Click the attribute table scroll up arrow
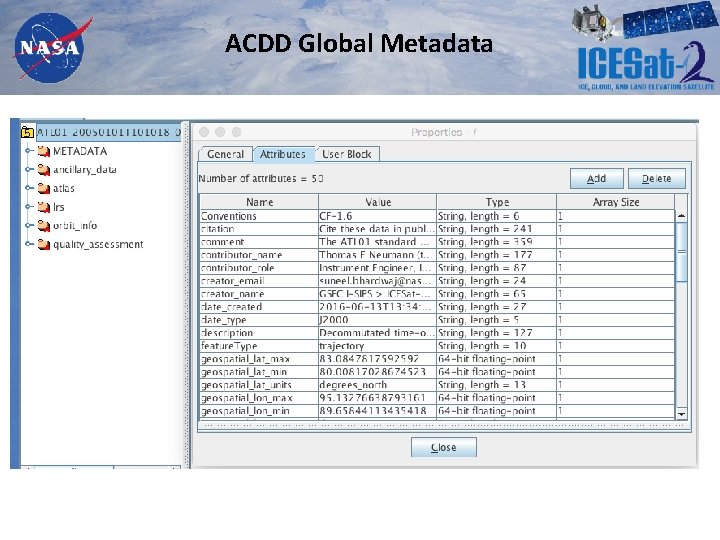This screenshot has height=540, width=720. click(x=681, y=215)
